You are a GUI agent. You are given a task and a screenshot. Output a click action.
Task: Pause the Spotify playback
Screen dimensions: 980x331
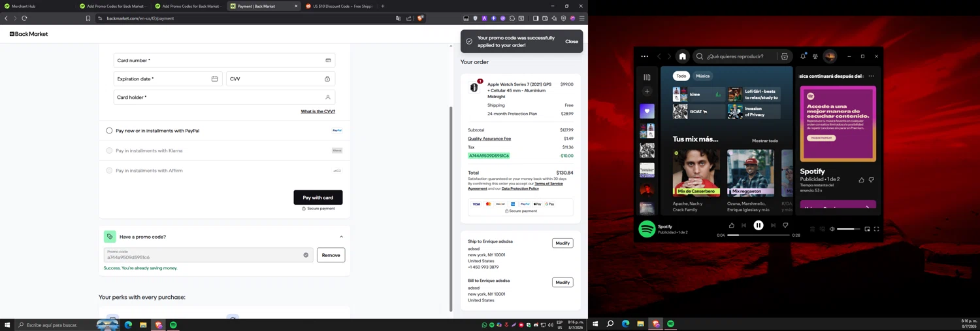pyautogui.click(x=759, y=225)
